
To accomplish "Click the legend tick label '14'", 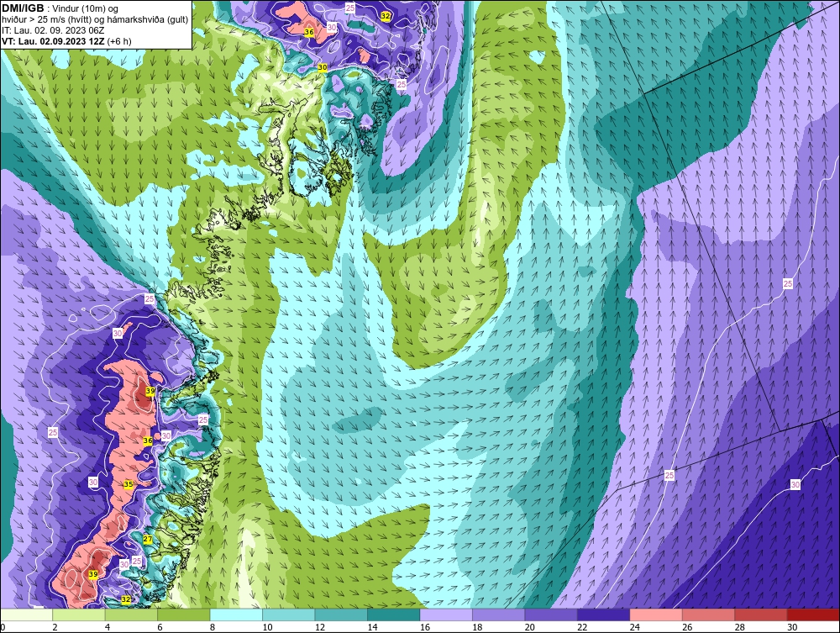I will (372, 627).
